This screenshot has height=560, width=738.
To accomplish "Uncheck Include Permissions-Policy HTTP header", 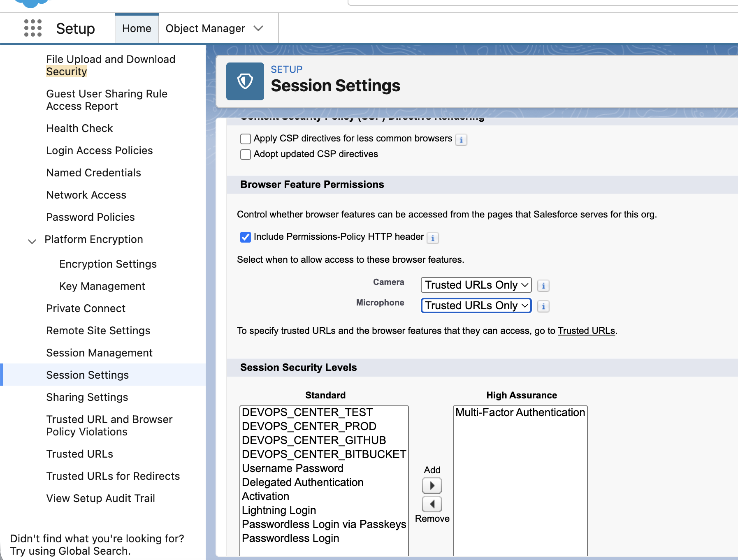I will click(246, 237).
